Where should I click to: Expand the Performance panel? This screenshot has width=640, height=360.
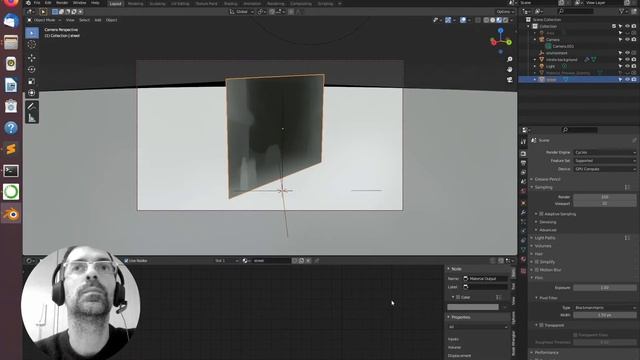(x=546, y=353)
